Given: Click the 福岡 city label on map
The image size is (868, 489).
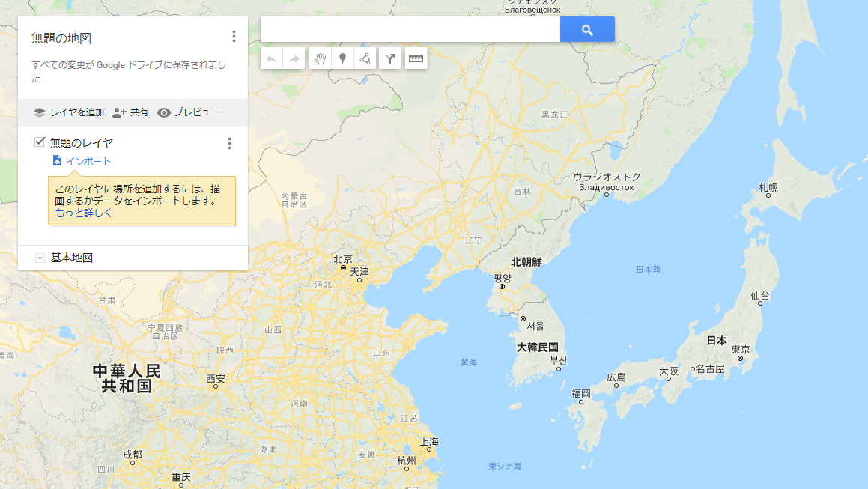Looking at the screenshot, I should pyautogui.click(x=581, y=394).
